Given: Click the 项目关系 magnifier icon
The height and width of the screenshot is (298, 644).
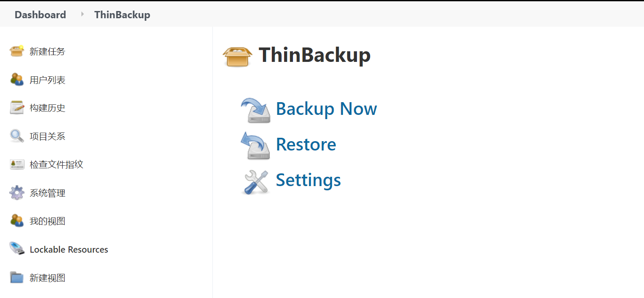Looking at the screenshot, I should click(x=17, y=136).
